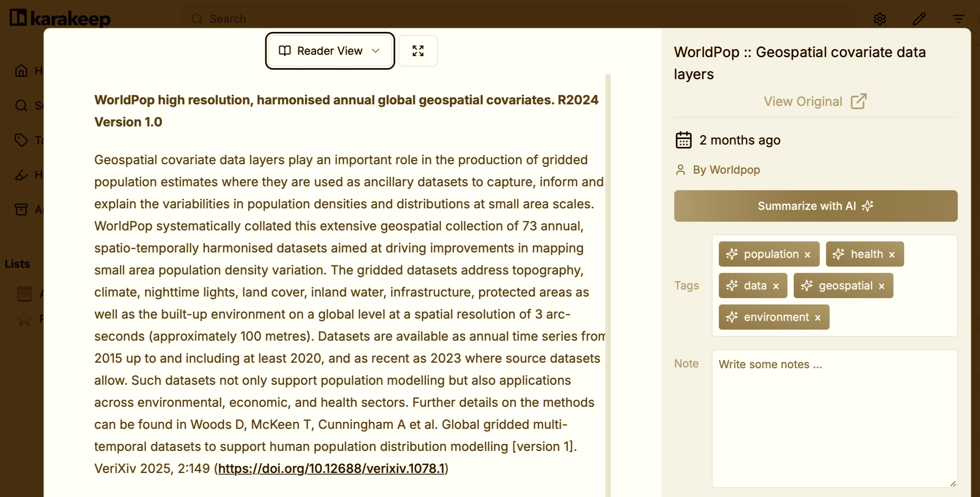Click the Home icon in sidebar
The image size is (980, 497).
click(x=21, y=71)
